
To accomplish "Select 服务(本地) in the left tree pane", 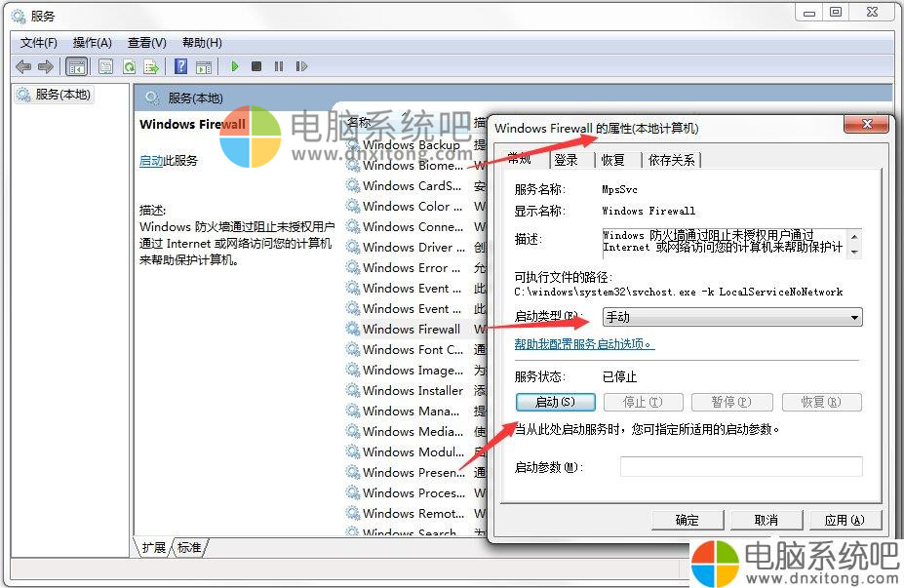I will 56,95.
